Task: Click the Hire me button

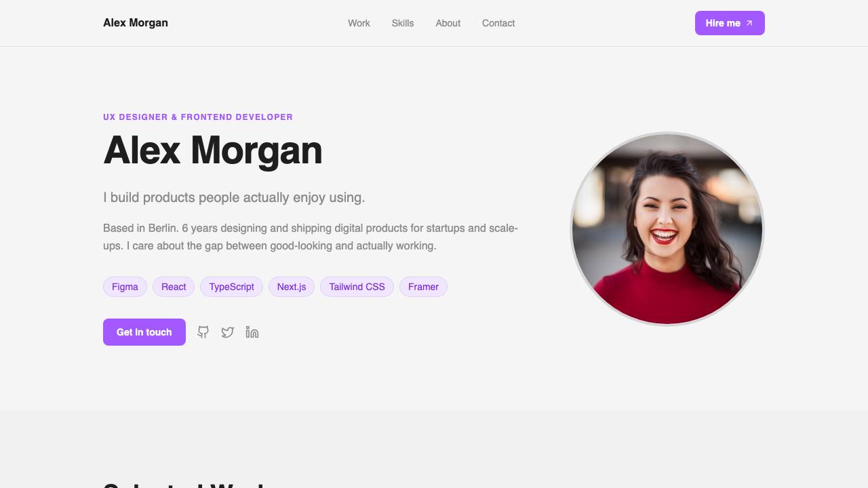Action: tap(730, 23)
